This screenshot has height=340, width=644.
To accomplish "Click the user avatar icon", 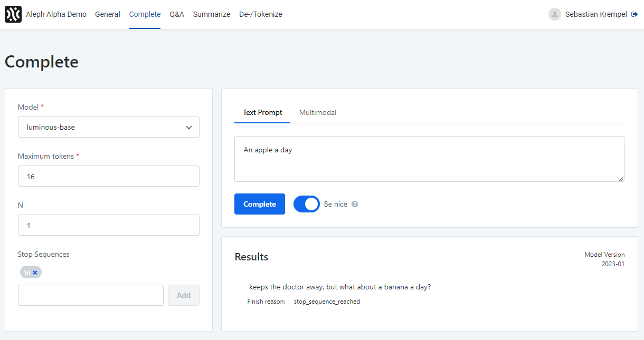I will pyautogui.click(x=554, y=14).
